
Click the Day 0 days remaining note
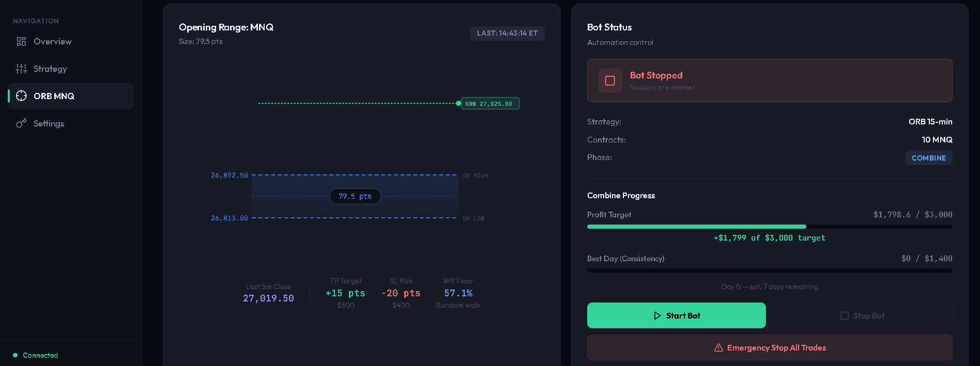[770, 287]
